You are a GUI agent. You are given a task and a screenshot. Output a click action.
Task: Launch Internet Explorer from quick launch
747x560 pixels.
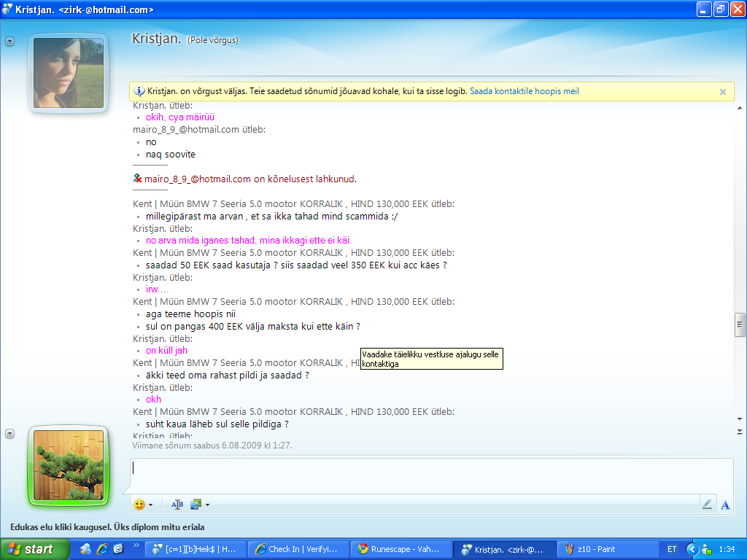[x=102, y=549]
